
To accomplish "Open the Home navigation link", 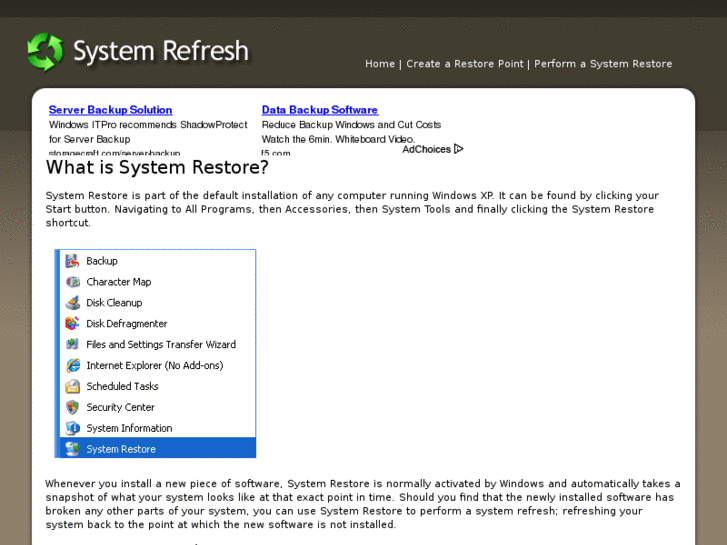I will [x=380, y=64].
